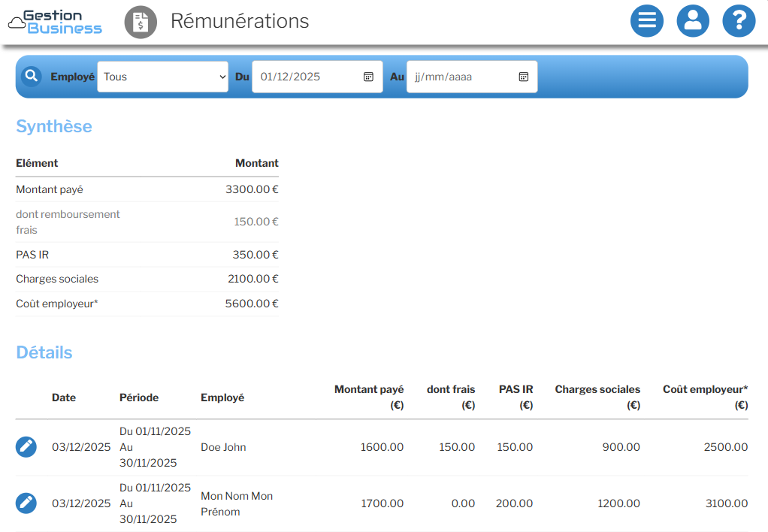Open the hamburger main menu
The height and width of the screenshot is (532, 768).
pyautogui.click(x=646, y=21)
